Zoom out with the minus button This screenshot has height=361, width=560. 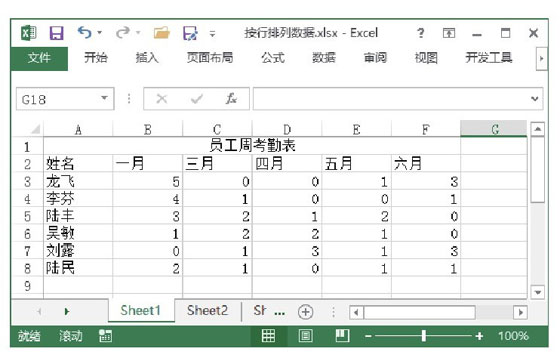click(x=369, y=336)
